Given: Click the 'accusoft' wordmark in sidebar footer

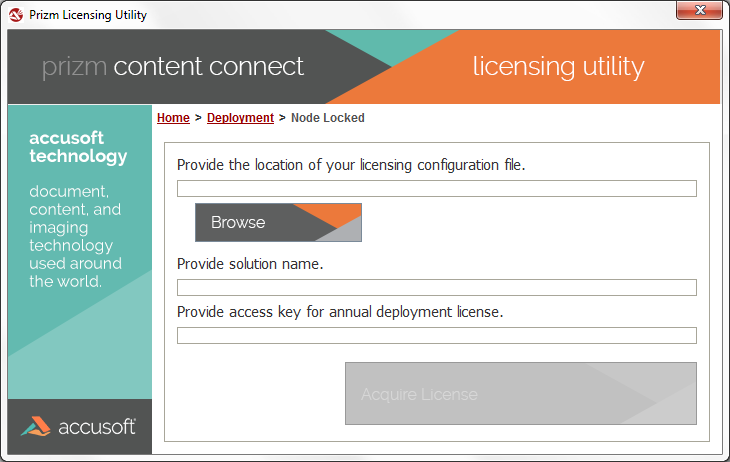Looking at the screenshot, I should 97,427.
